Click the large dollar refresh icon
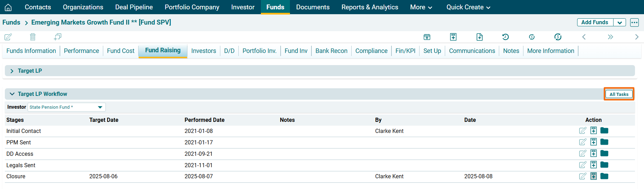This screenshot has height=189, width=644. [558, 37]
